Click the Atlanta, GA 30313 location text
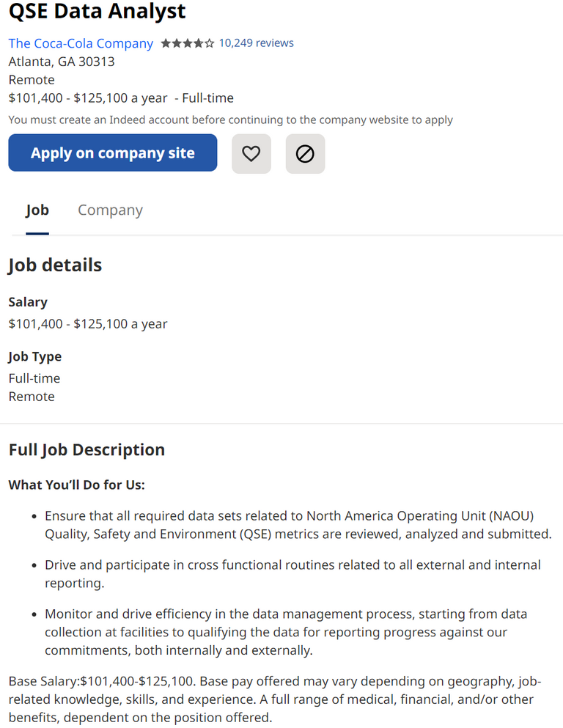The width and height of the screenshot is (563, 728). (63, 62)
